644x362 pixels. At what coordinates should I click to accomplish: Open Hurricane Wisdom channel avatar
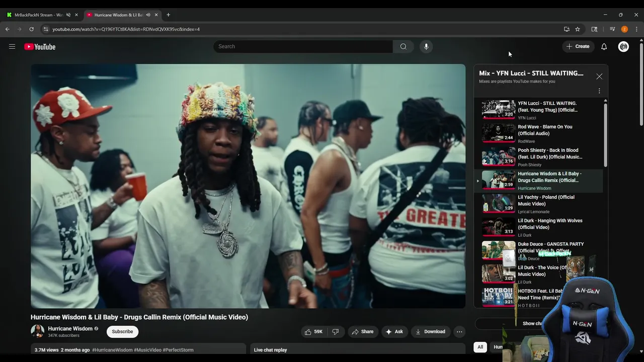[x=37, y=331]
